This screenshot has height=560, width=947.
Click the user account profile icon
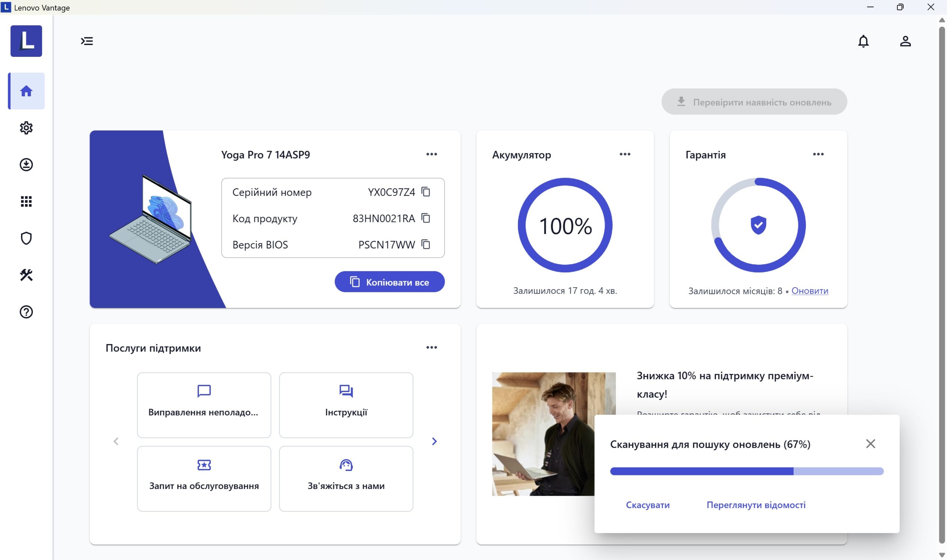click(905, 41)
